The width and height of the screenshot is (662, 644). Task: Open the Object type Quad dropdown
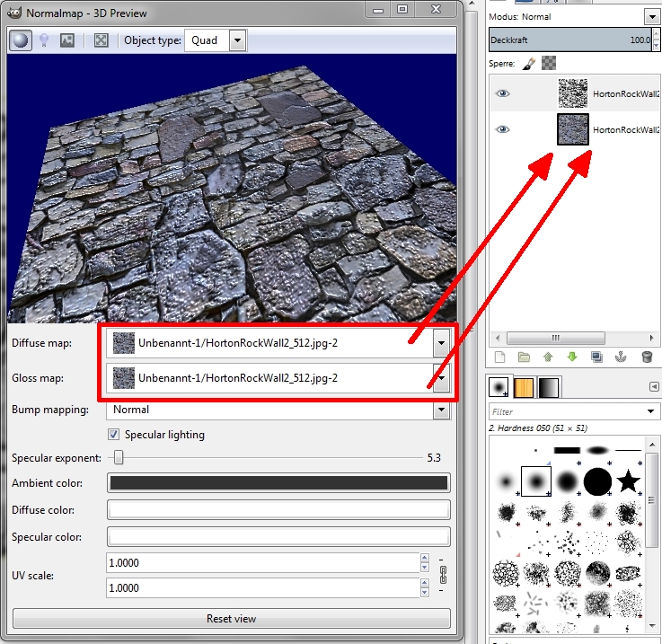click(216, 40)
